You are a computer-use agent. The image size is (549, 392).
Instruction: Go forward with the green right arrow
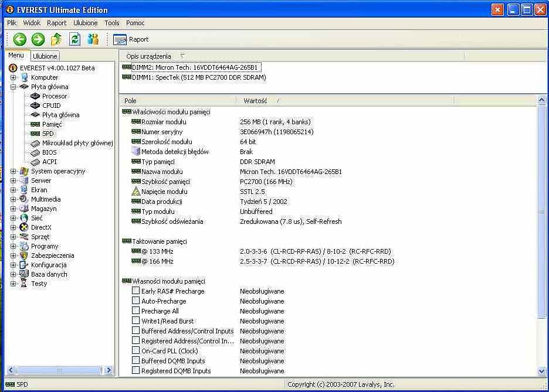38,39
